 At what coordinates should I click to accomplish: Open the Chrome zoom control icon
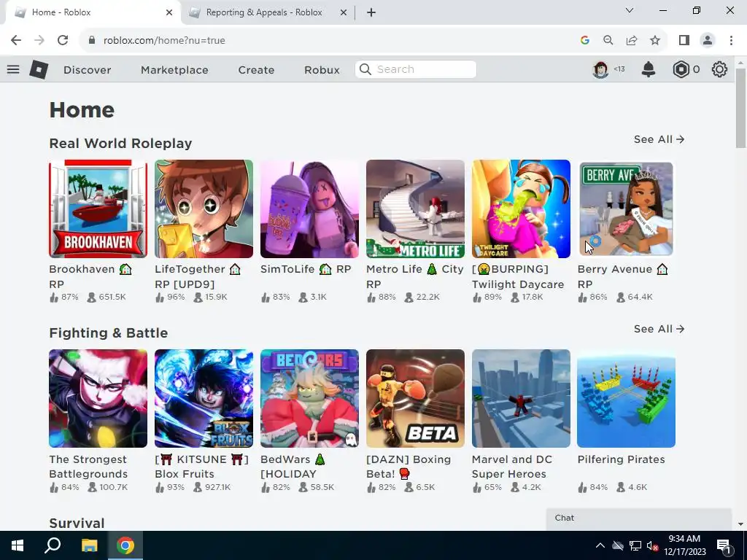(x=608, y=41)
